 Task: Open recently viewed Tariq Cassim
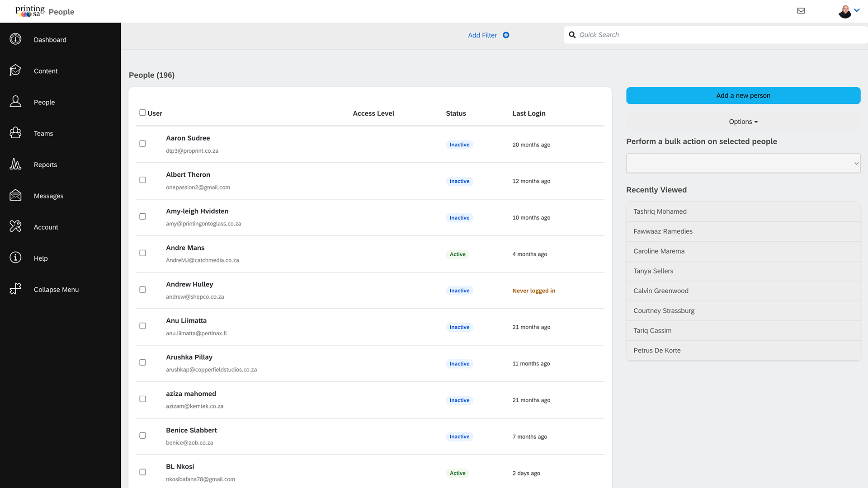(x=743, y=331)
